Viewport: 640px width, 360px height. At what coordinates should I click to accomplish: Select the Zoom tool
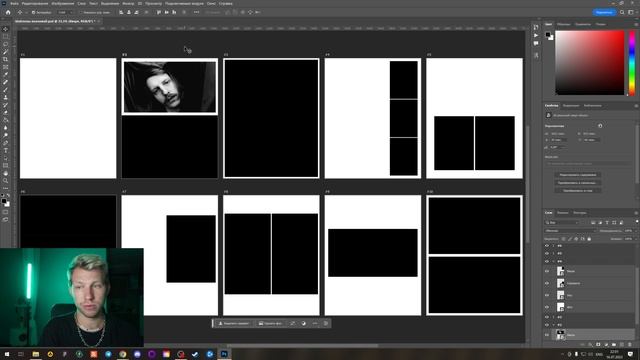[x=5, y=181]
